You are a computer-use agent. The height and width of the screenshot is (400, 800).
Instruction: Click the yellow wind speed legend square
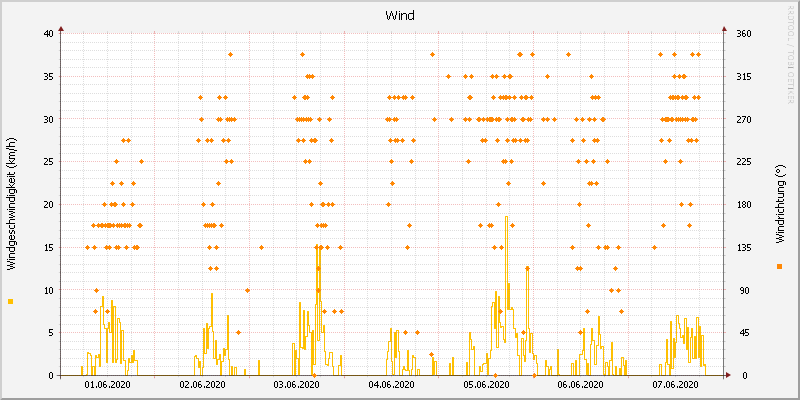[x=11, y=302]
